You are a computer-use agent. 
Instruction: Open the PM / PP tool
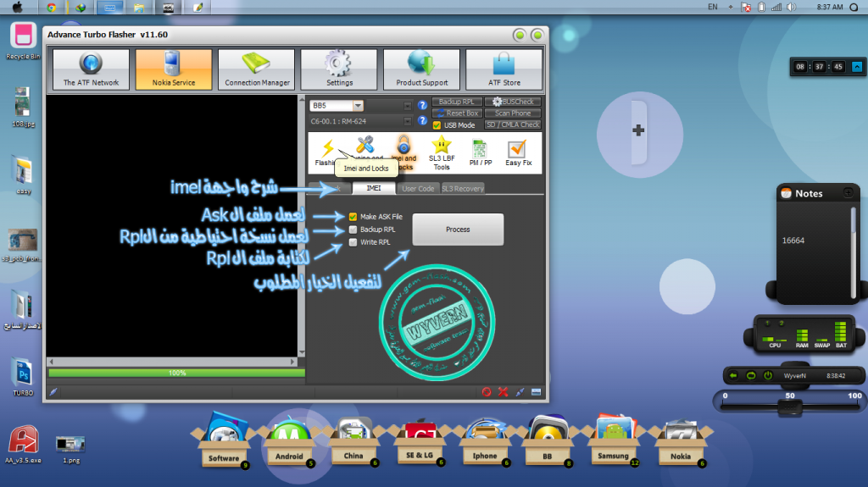pos(480,152)
